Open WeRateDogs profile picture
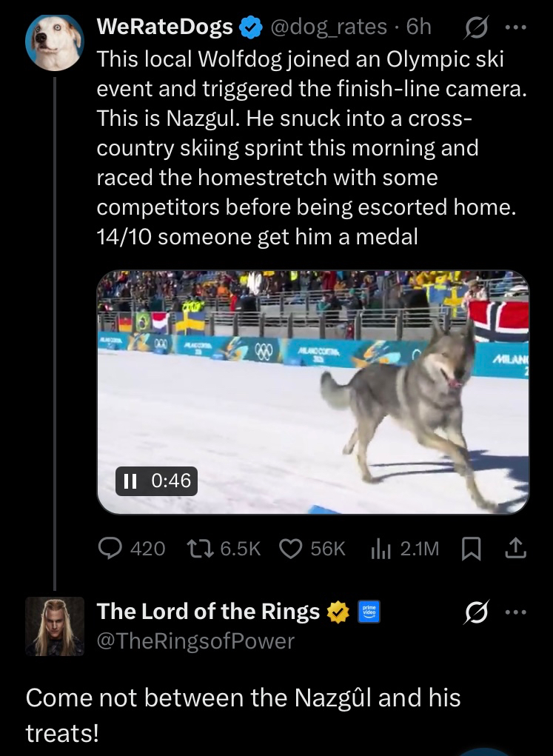Screen dimensions: 553x756 (54, 42)
